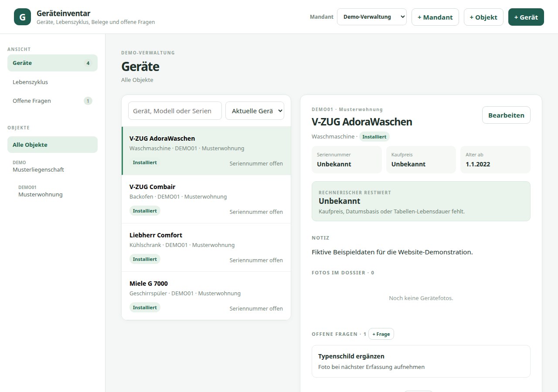Click the Kaufpreis Unbekannt field
Screen dimensions: 558x392
(421, 159)
